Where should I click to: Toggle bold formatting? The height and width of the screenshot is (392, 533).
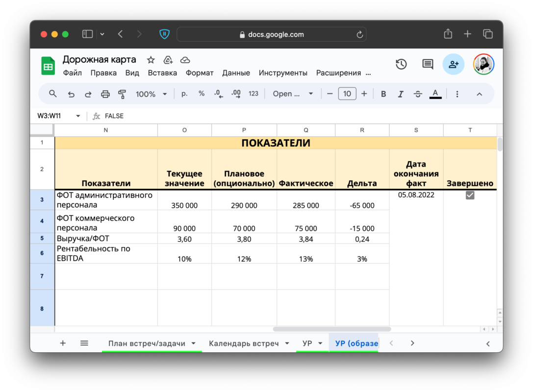coord(383,93)
